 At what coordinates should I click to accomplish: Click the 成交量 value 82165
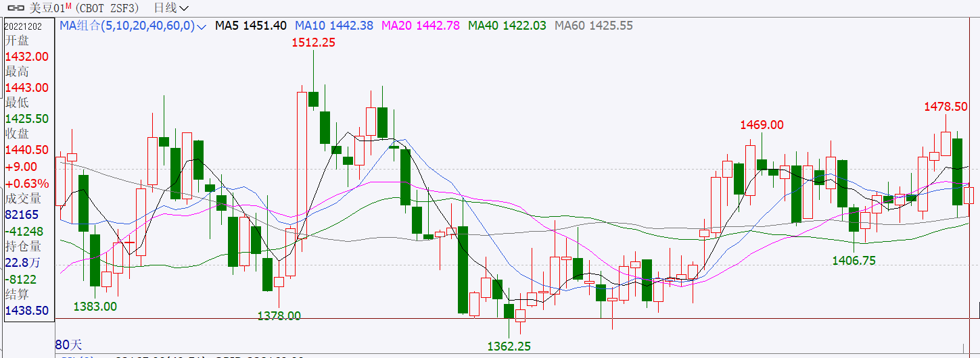(22, 215)
